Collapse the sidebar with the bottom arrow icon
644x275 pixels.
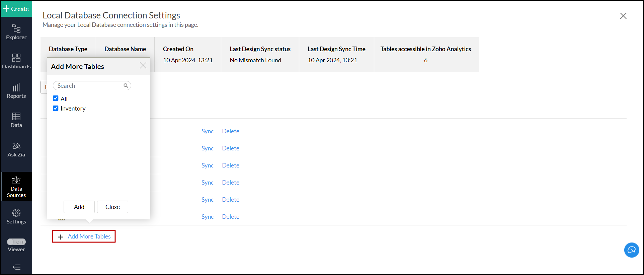point(16,267)
